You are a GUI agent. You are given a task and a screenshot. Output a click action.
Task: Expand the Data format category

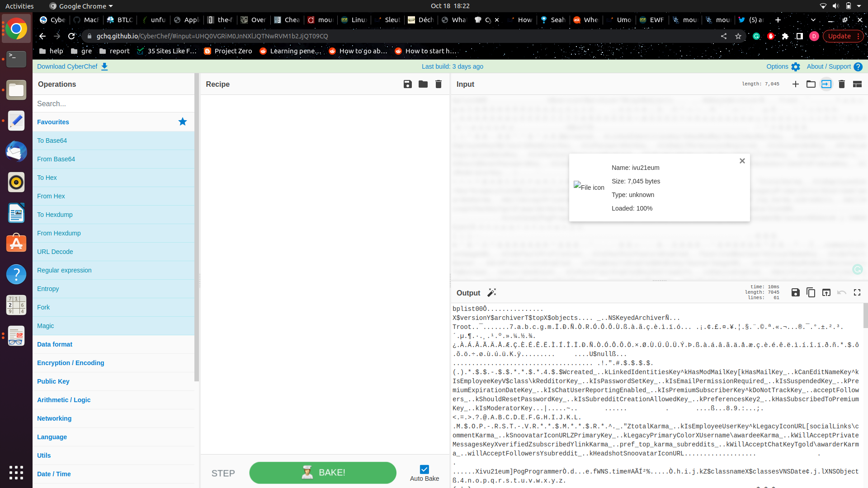point(54,344)
